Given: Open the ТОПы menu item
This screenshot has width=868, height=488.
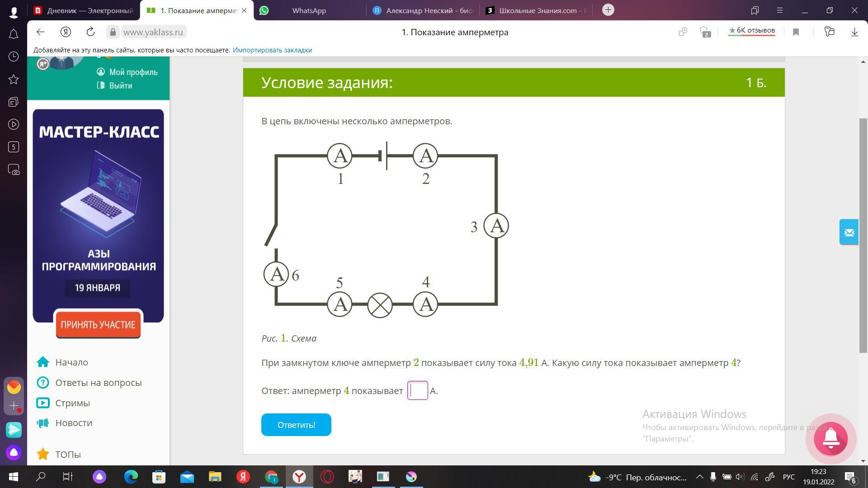Looking at the screenshot, I should 68,454.
